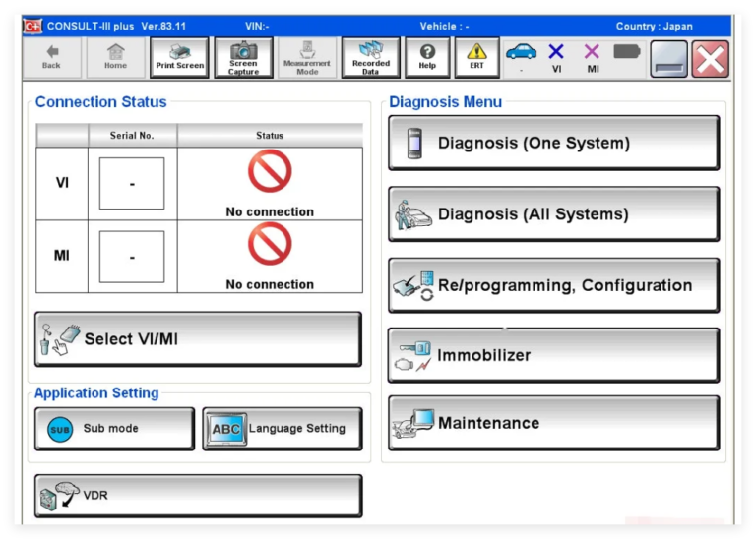
Task: Open the Immobilizer menu
Action: click(554, 355)
